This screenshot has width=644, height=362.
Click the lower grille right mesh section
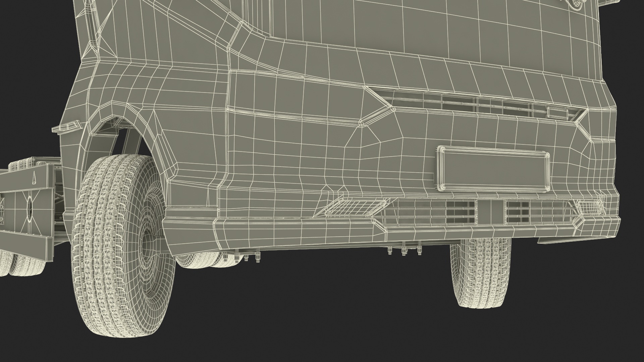point(537,212)
